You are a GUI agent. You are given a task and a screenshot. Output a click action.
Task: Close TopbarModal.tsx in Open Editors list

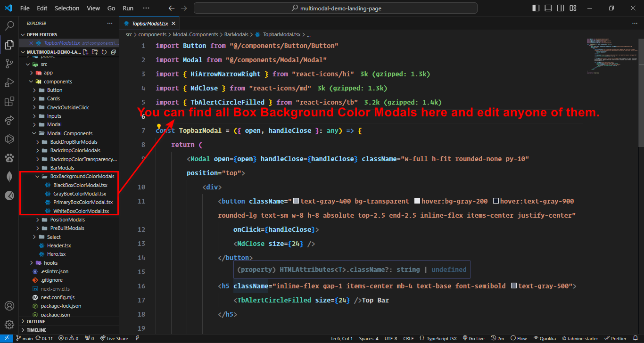pos(32,43)
